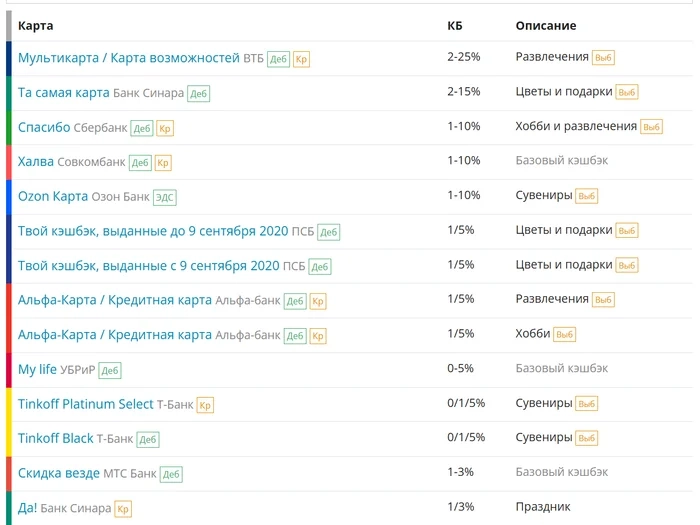Click the Tinkoff Platinum Select link
The image size is (700, 525).
(x=85, y=404)
